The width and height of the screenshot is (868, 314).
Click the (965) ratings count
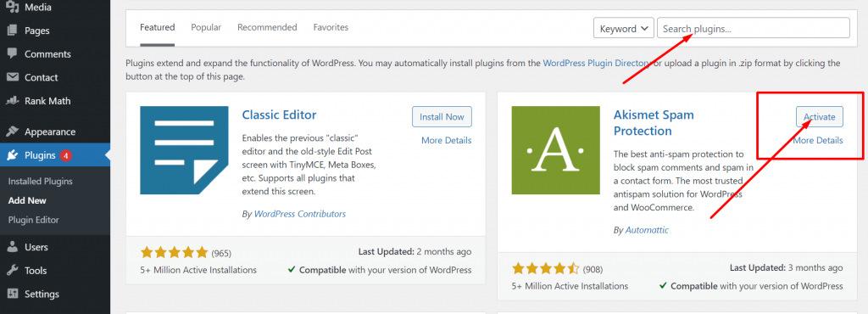(221, 253)
